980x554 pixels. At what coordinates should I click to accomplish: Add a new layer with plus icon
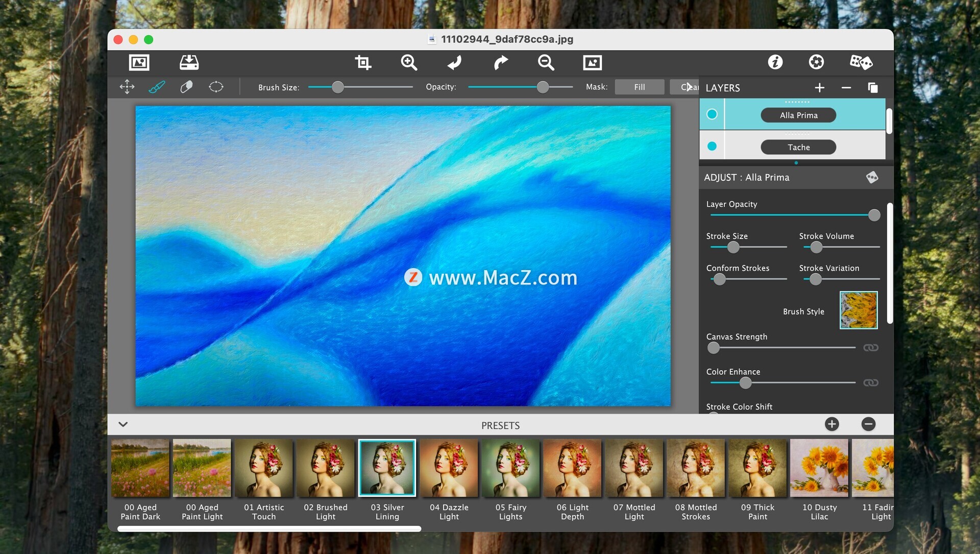click(819, 88)
